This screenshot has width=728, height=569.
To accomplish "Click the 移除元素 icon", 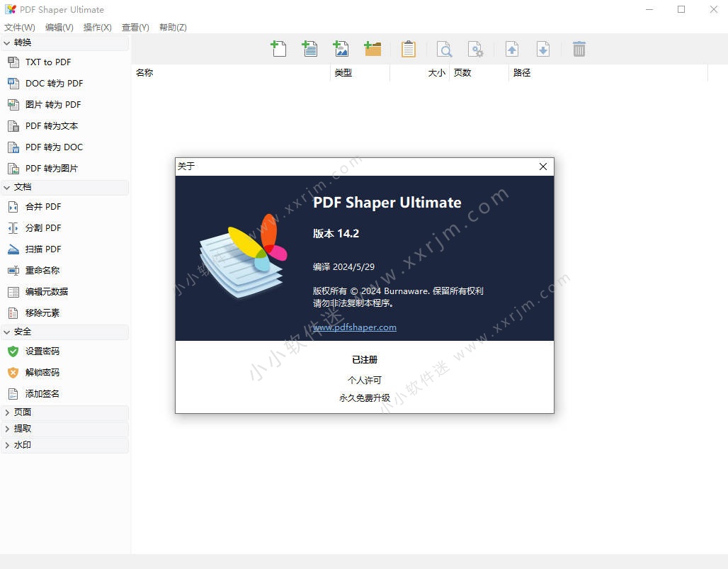I will coord(13,312).
